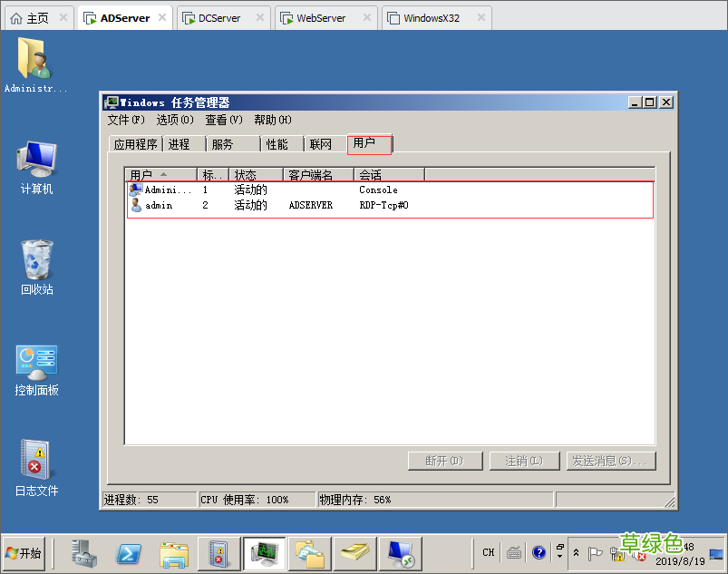Open the 选项 menu in Task Manager
The width and height of the screenshot is (728, 574).
click(174, 120)
